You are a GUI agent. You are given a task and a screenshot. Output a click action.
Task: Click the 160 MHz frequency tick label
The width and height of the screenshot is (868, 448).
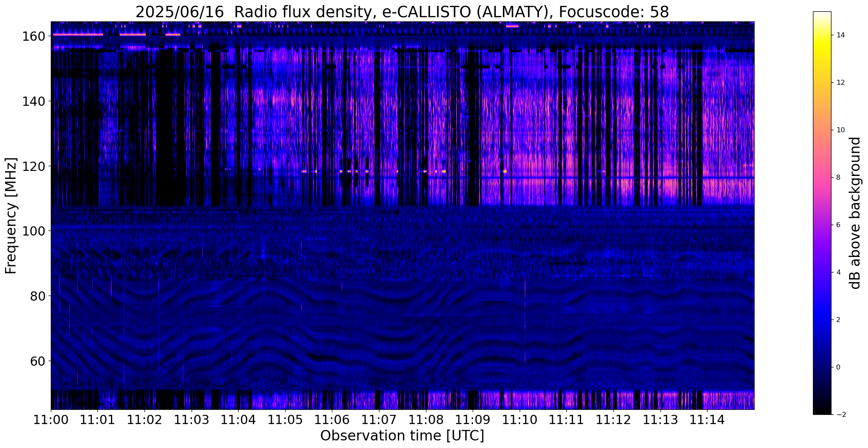(x=34, y=37)
